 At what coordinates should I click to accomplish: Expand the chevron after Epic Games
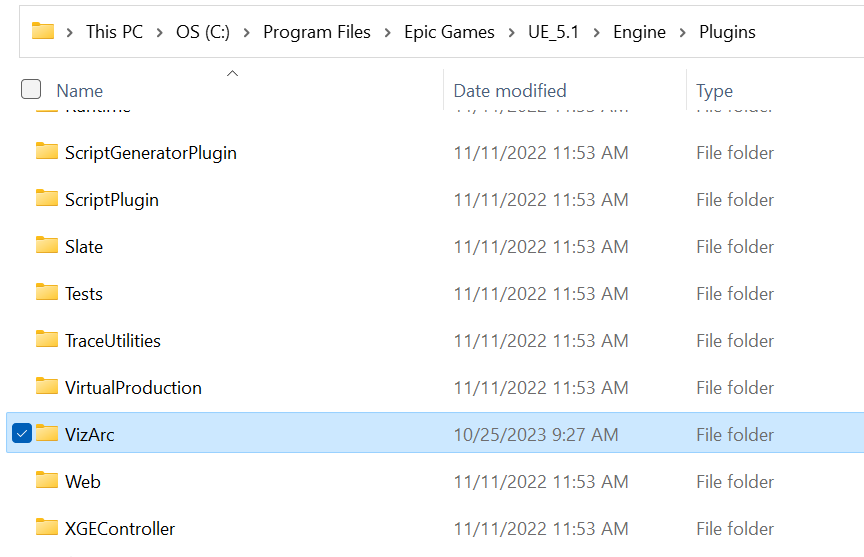pos(511,32)
